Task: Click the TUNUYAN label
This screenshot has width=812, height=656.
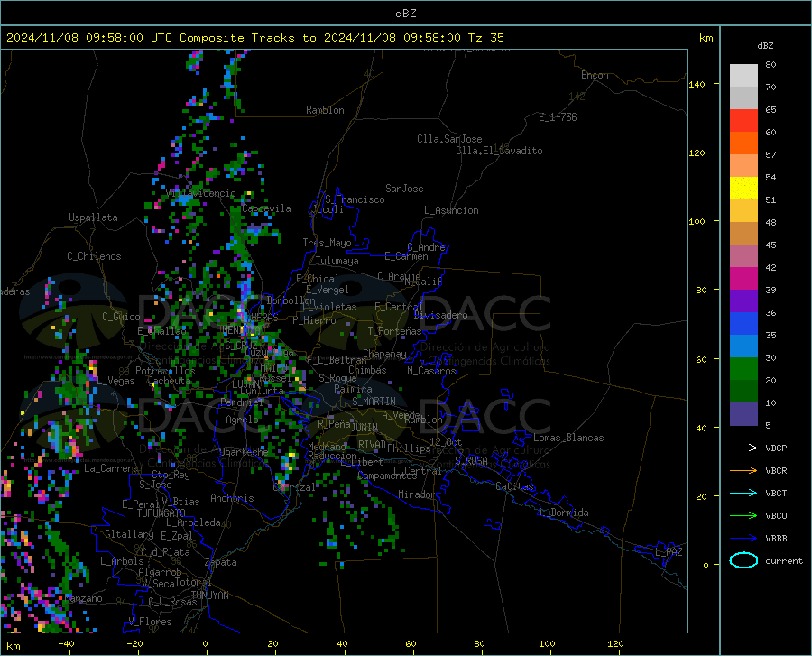Action: (x=209, y=596)
